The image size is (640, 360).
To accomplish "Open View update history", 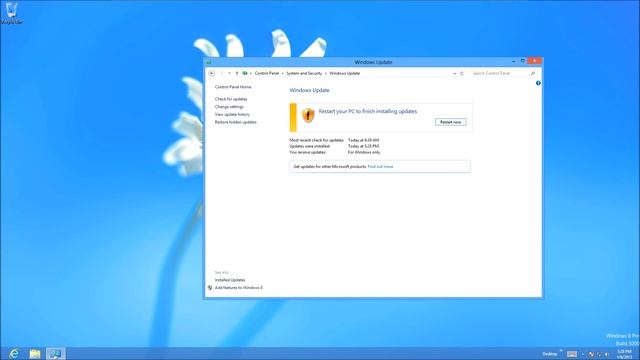I will click(x=232, y=115).
